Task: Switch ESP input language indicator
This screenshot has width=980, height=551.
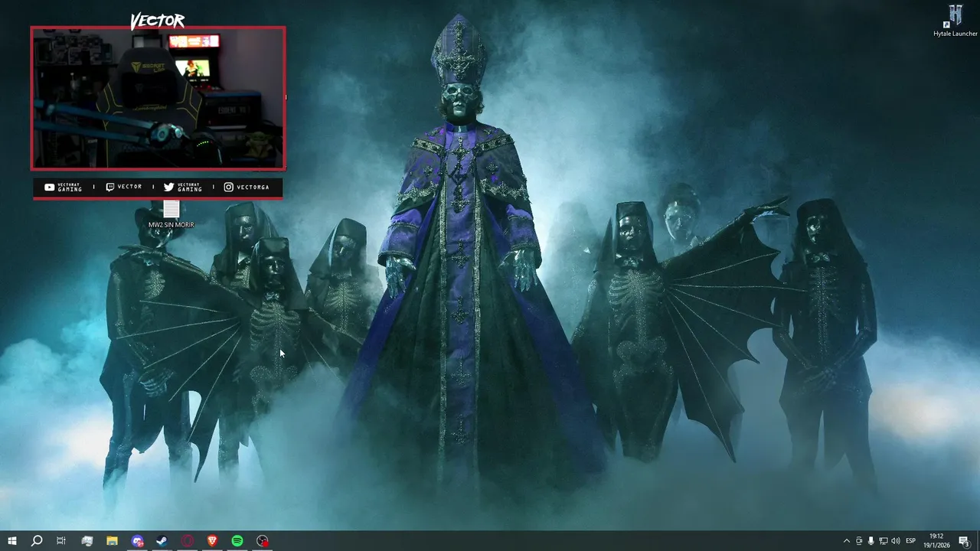Action: tap(911, 541)
